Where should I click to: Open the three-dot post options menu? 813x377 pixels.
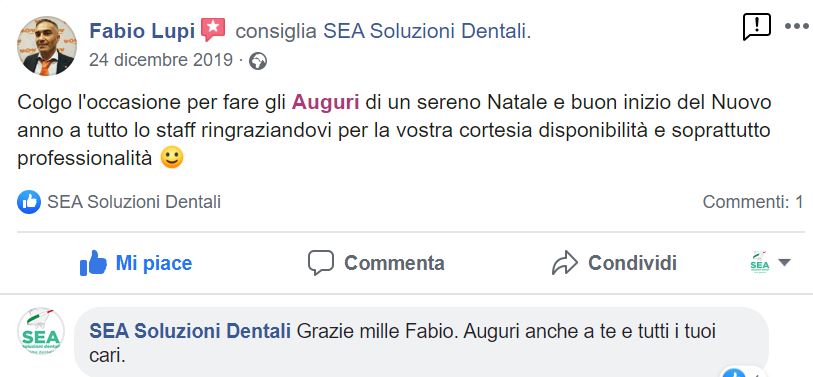tap(796, 26)
